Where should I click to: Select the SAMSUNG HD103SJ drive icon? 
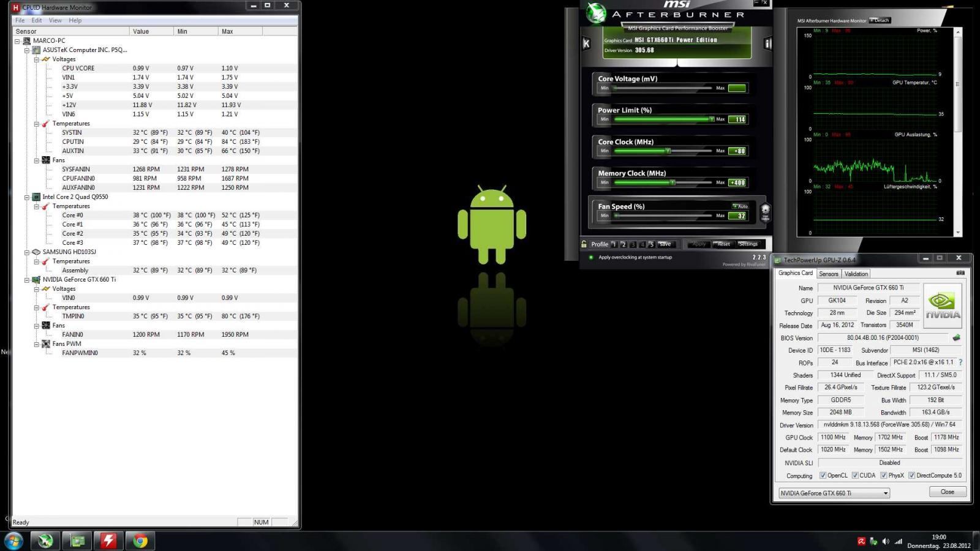click(36, 252)
